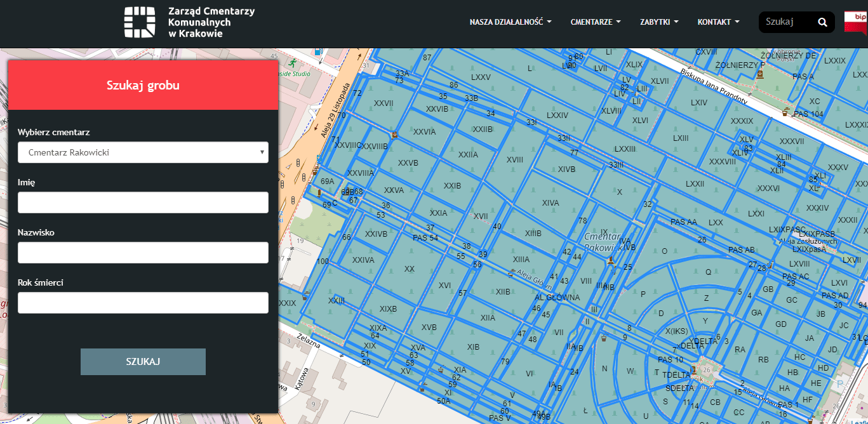Select sector XIB on the map
Screen dimensions: 868x424
(x=473, y=347)
